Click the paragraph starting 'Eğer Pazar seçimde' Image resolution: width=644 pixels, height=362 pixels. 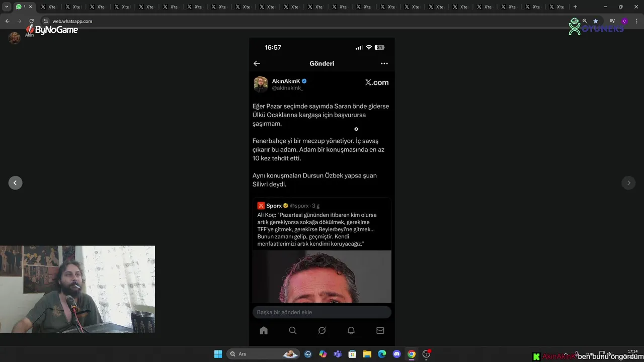pyautogui.click(x=320, y=115)
